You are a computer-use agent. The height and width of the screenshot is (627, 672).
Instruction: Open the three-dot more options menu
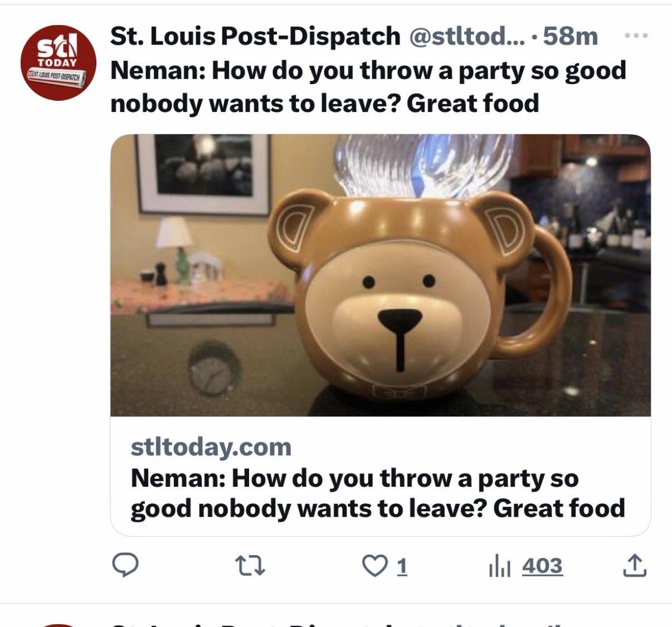point(634,36)
